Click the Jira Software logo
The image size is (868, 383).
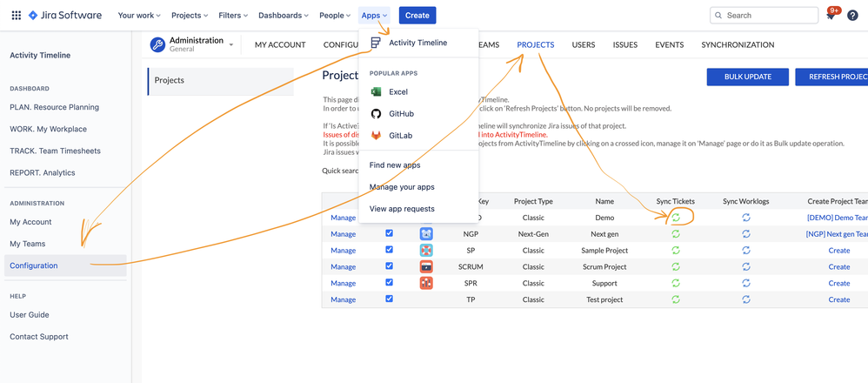point(64,16)
